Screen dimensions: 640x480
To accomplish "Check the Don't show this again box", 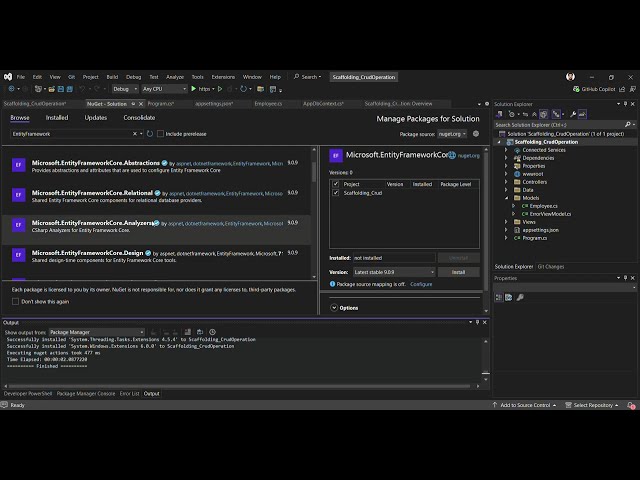I will (x=16, y=301).
